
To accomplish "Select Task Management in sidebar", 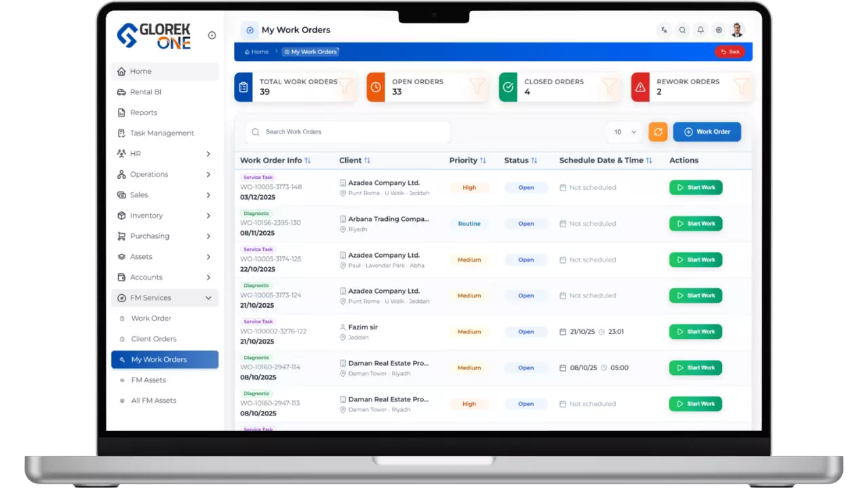I will coord(161,134).
